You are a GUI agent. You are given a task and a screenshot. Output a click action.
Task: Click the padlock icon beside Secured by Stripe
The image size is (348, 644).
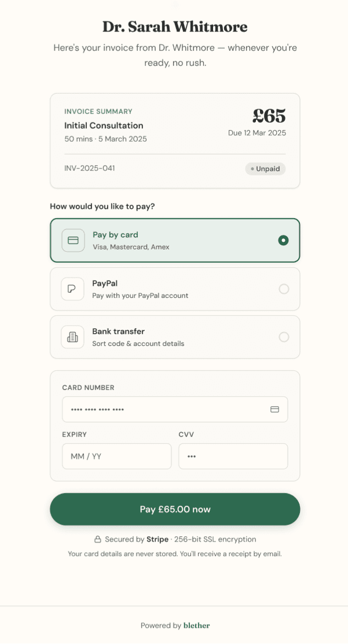[x=98, y=539]
